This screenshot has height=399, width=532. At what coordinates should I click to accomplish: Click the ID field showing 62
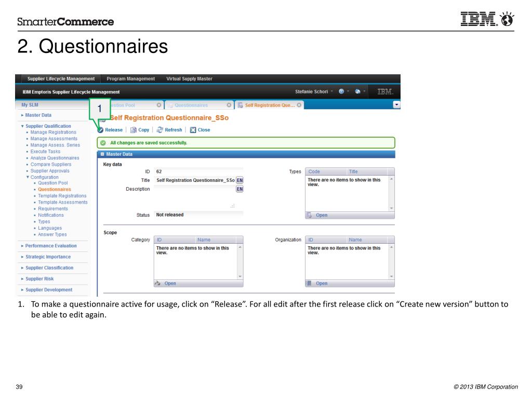click(x=198, y=171)
